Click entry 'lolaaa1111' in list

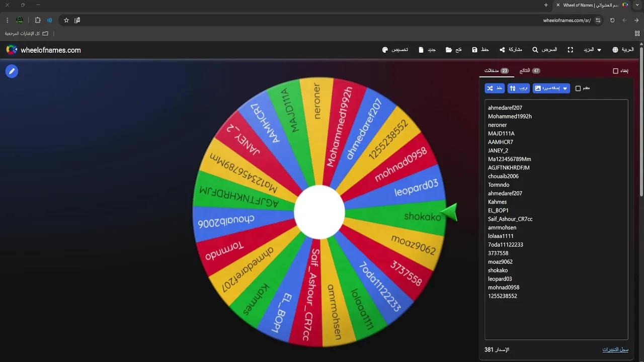coord(501,236)
